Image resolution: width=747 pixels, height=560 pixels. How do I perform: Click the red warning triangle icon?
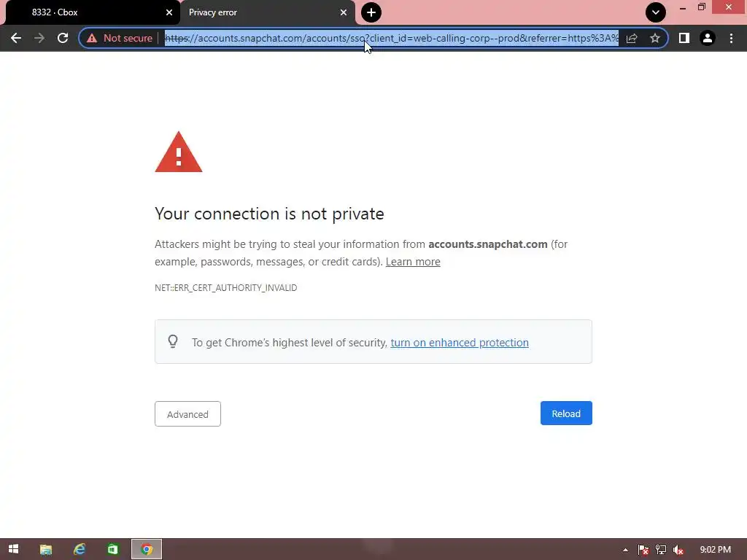[x=179, y=152]
